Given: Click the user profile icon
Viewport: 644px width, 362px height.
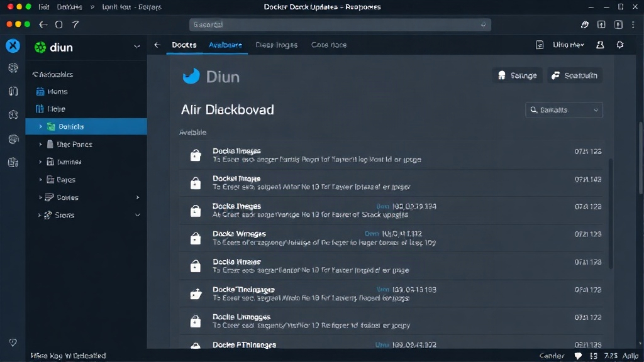Looking at the screenshot, I should pos(600,45).
